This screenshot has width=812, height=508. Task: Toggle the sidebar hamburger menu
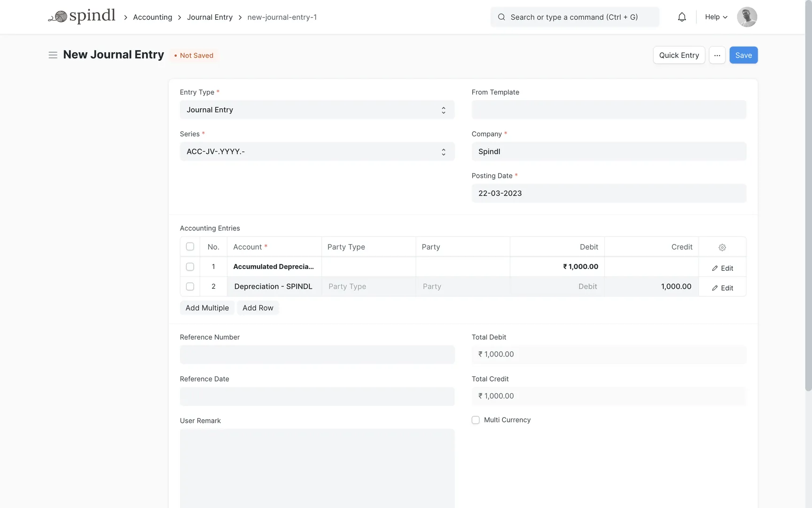[x=53, y=55]
